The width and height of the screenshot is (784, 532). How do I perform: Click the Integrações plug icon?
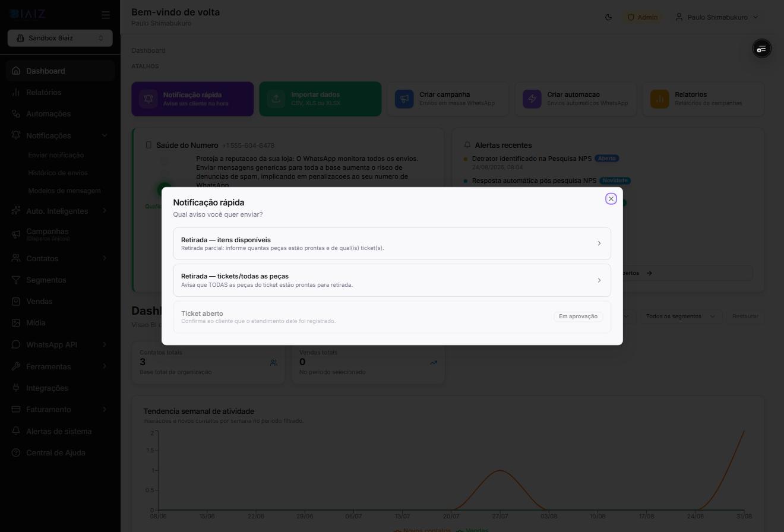click(16, 388)
